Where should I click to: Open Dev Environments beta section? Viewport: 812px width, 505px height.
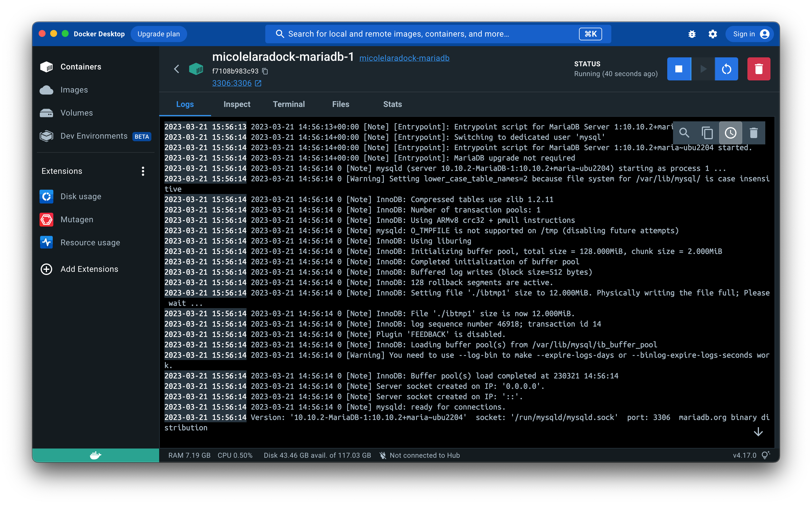pos(95,136)
